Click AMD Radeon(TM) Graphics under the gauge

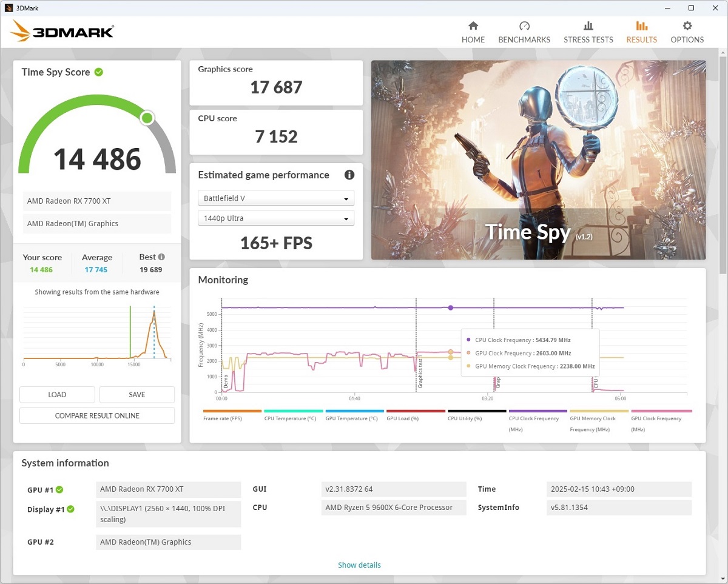coord(97,224)
